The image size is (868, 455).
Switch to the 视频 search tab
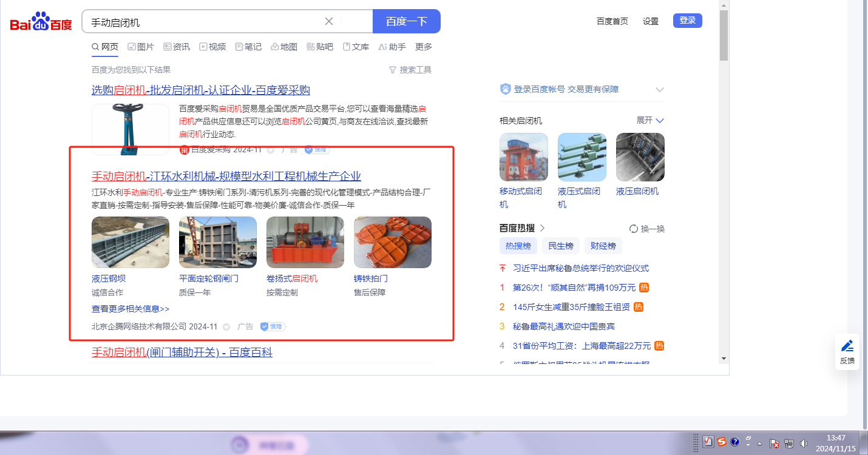[212, 47]
